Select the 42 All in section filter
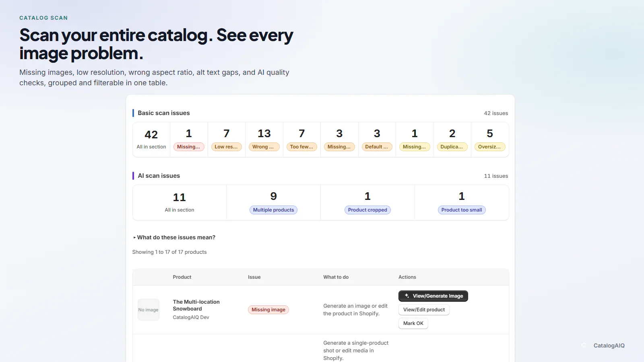Screen dimensions: 644x362 (151, 140)
